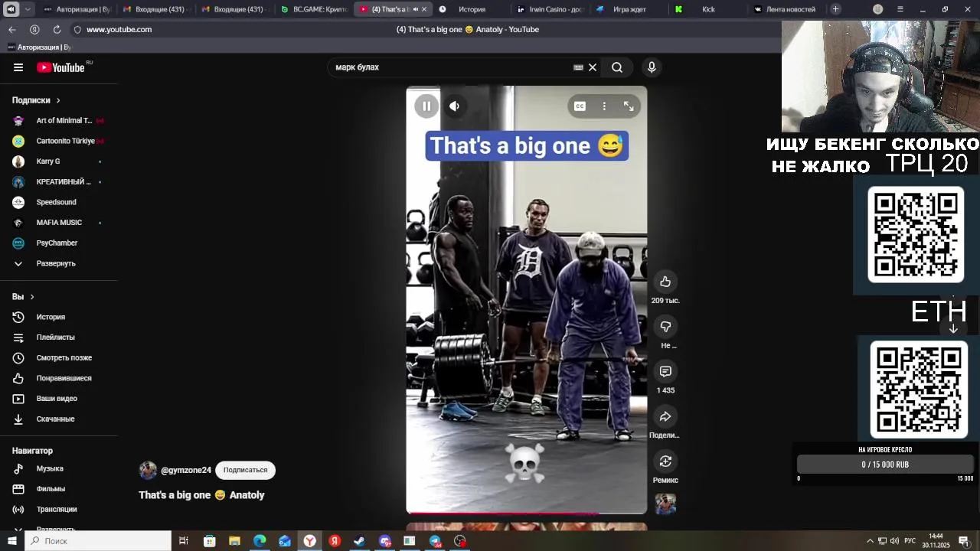
Task: Open a new browser tab
Action: pyautogui.click(x=835, y=9)
